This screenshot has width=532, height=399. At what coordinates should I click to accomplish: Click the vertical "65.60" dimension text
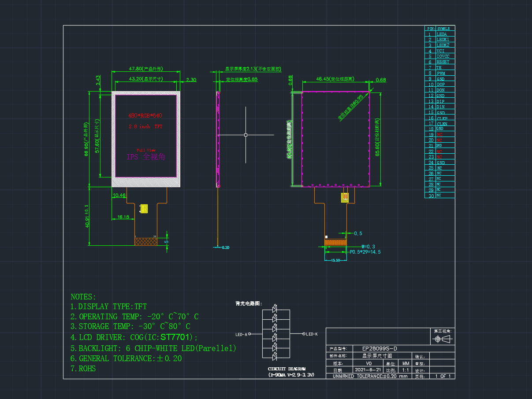tap(377, 137)
